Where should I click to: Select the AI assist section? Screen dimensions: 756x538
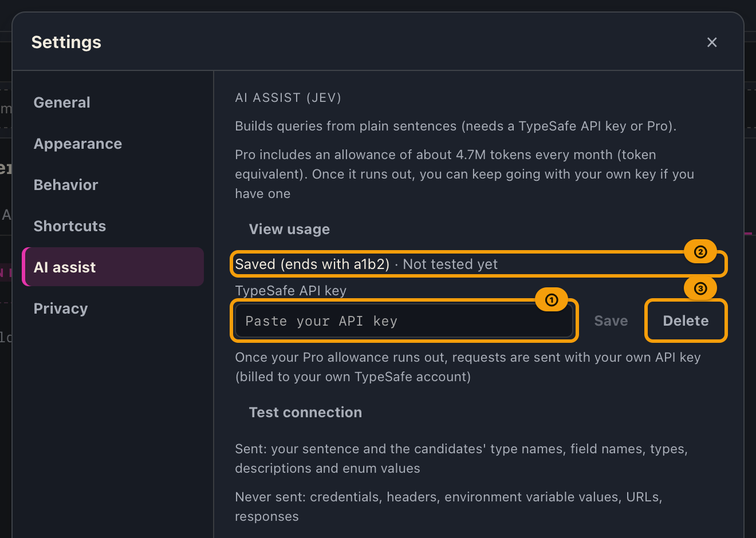pyautogui.click(x=113, y=267)
